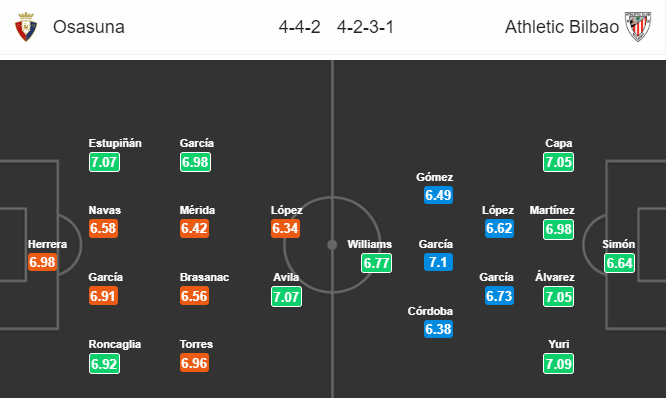Click Capa's 7.05 rating badge

click(x=559, y=162)
